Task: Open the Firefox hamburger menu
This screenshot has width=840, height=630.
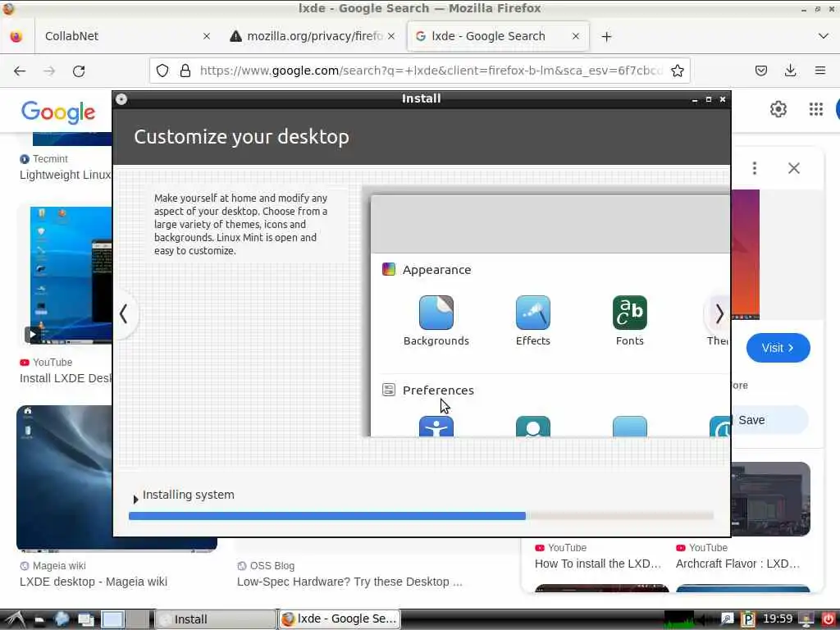Action: pos(819,71)
